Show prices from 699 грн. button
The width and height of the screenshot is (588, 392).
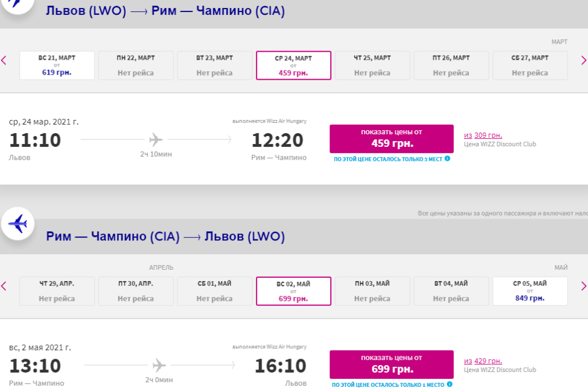(392, 364)
